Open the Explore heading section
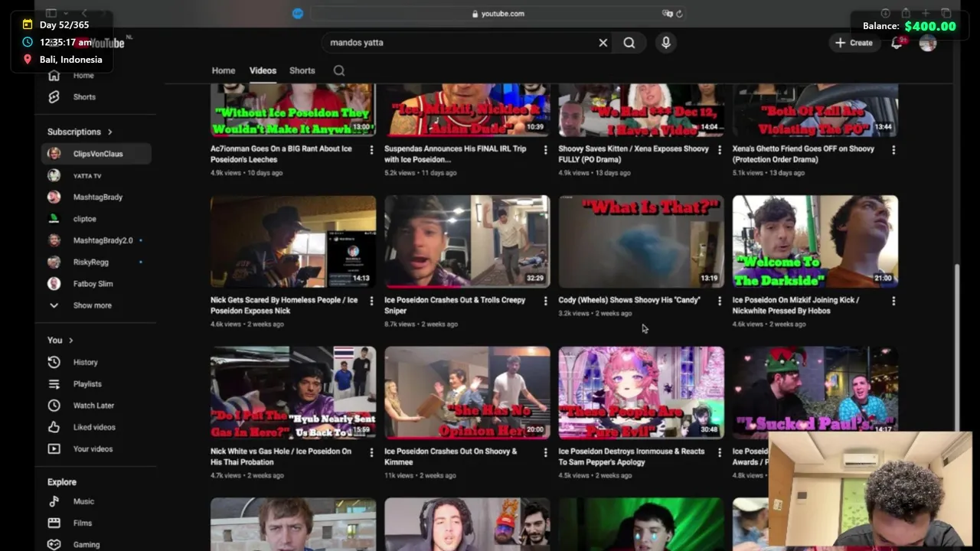980x551 pixels. click(x=62, y=482)
